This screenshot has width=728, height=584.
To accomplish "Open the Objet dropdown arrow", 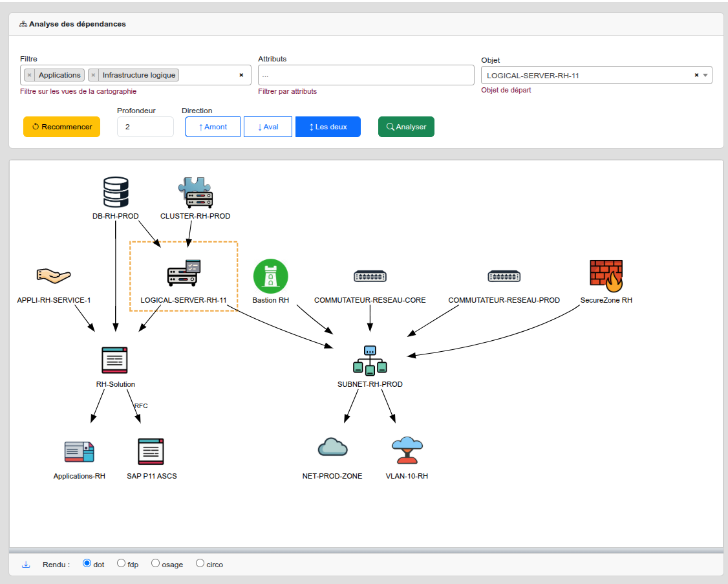I will [x=705, y=75].
